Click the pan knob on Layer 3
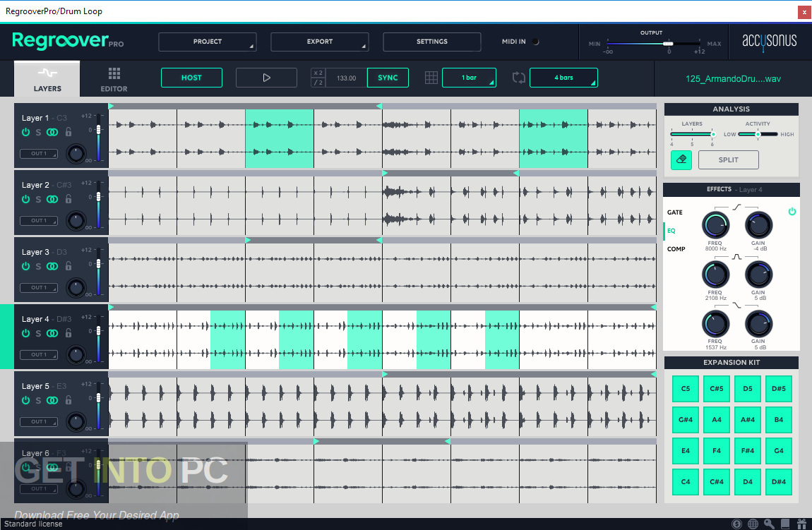Image resolution: width=812 pixels, height=530 pixels. (76, 287)
